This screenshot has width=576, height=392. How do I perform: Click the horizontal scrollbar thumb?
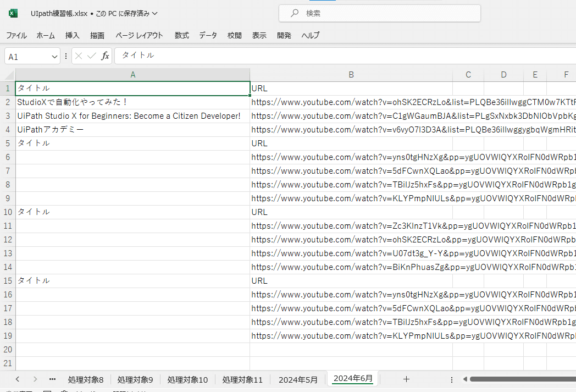pyautogui.click(x=523, y=379)
